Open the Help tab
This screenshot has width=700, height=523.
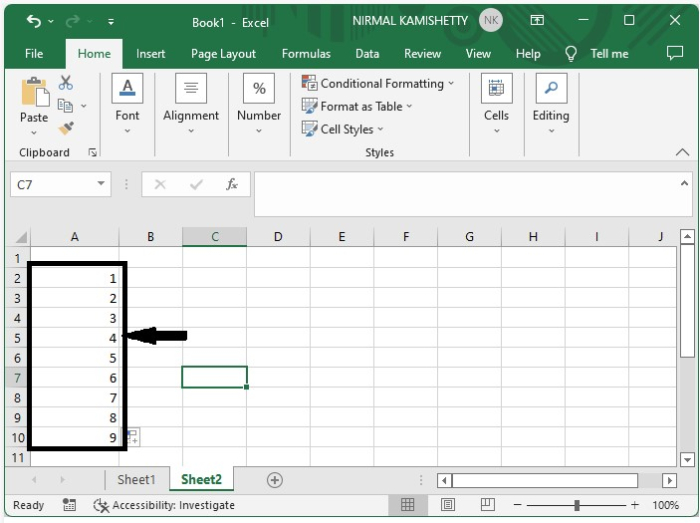point(528,54)
